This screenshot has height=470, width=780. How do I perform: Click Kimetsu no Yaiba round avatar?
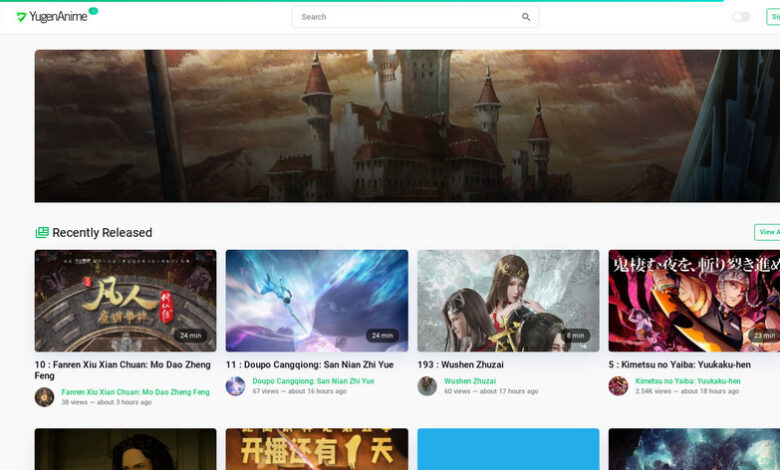[x=618, y=386]
